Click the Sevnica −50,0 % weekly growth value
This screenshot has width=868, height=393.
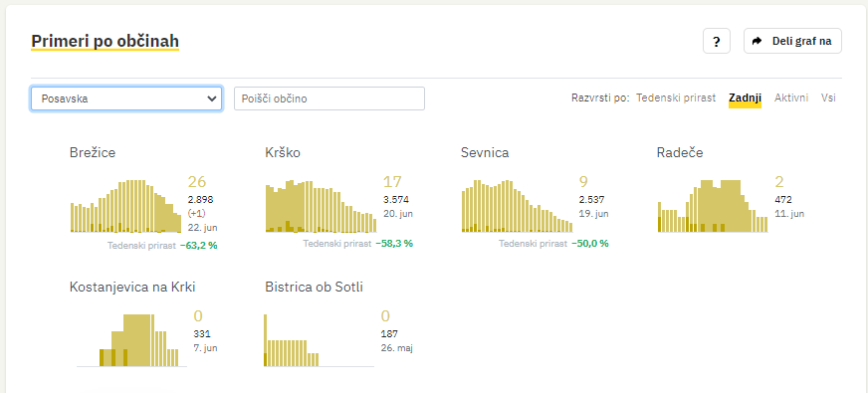click(590, 244)
